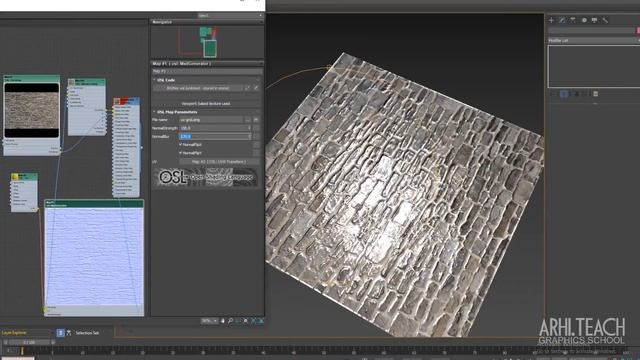Click the Zoom Extents Selected icon

pos(253,321)
